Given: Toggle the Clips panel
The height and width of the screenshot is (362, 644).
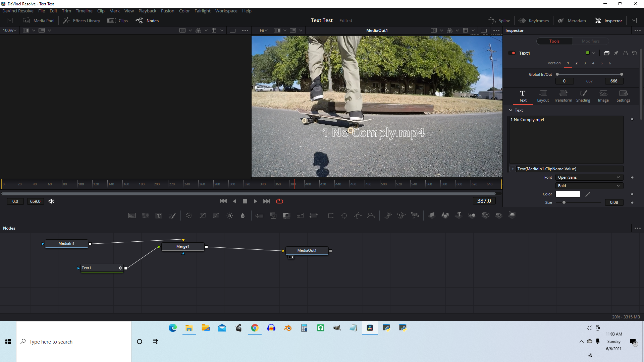Looking at the screenshot, I should [117, 20].
